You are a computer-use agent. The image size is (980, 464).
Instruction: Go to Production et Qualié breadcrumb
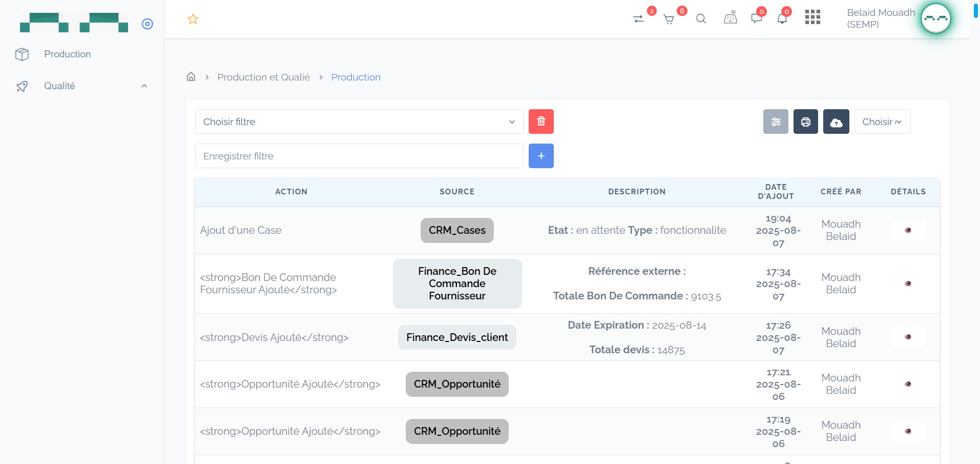coord(263,77)
